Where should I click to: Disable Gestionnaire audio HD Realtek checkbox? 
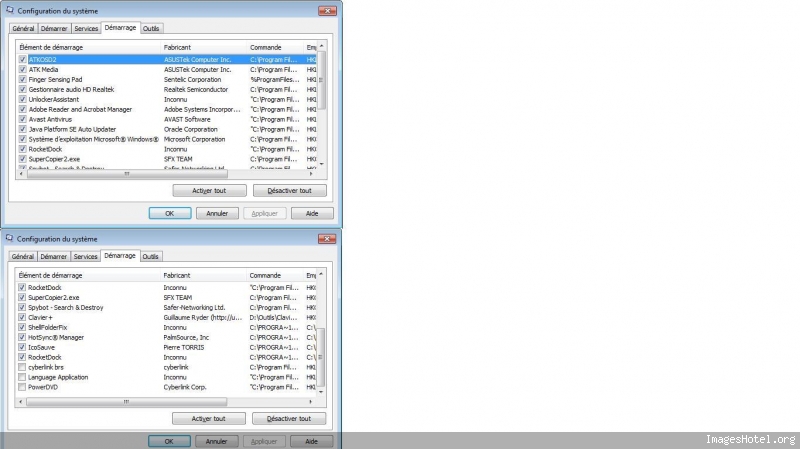click(22, 89)
